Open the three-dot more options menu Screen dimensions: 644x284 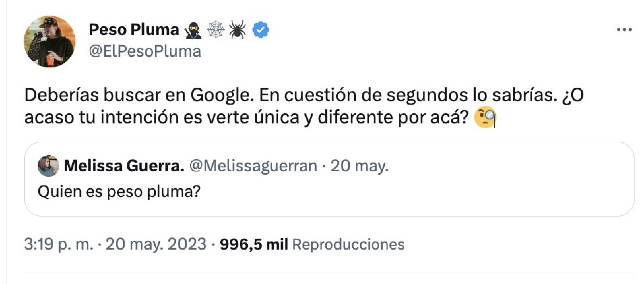[x=624, y=29]
